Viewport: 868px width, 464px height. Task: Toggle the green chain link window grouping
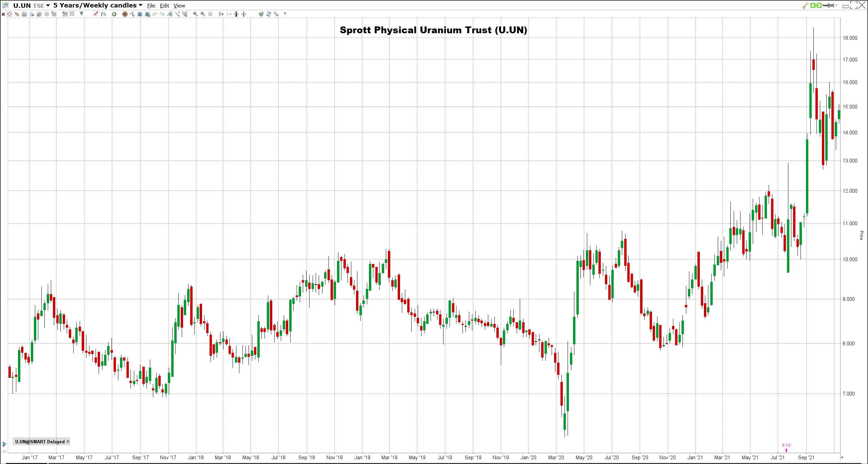point(816,5)
